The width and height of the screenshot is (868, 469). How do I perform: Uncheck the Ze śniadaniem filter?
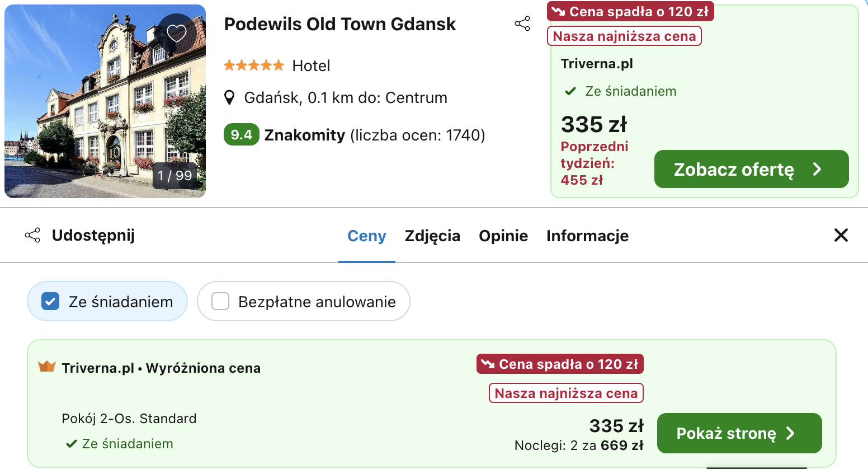(50, 302)
